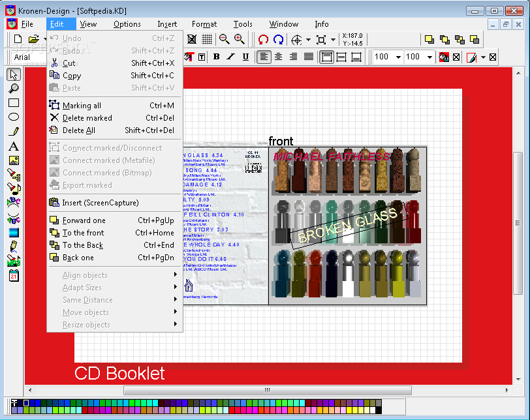Viewport: 530px width, 420px height.
Task: Open the second 100 percent dropdown
Action: (x=429, y=57)
